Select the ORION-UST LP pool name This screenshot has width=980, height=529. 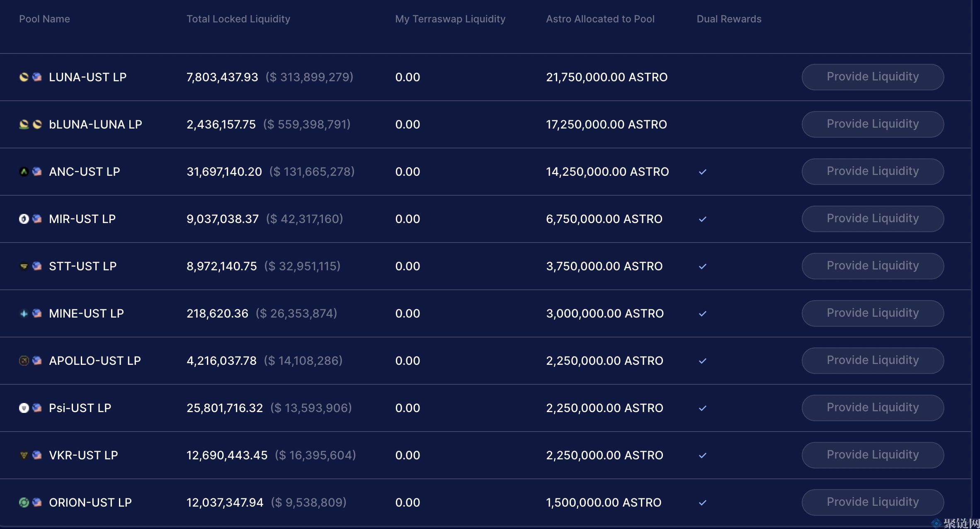coord(90,502)
